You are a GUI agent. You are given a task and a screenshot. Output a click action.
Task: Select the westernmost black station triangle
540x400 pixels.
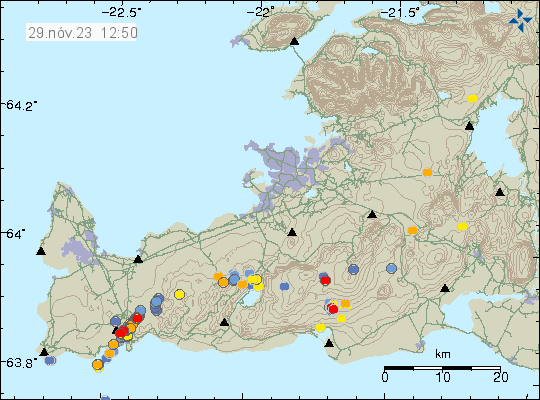coord(41,251)
